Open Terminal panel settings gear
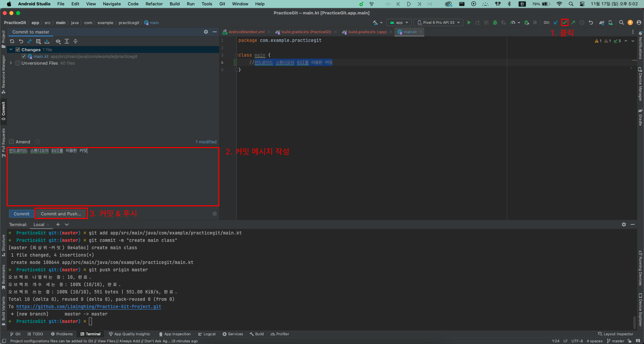644x344 pixels. click(624, 224)
